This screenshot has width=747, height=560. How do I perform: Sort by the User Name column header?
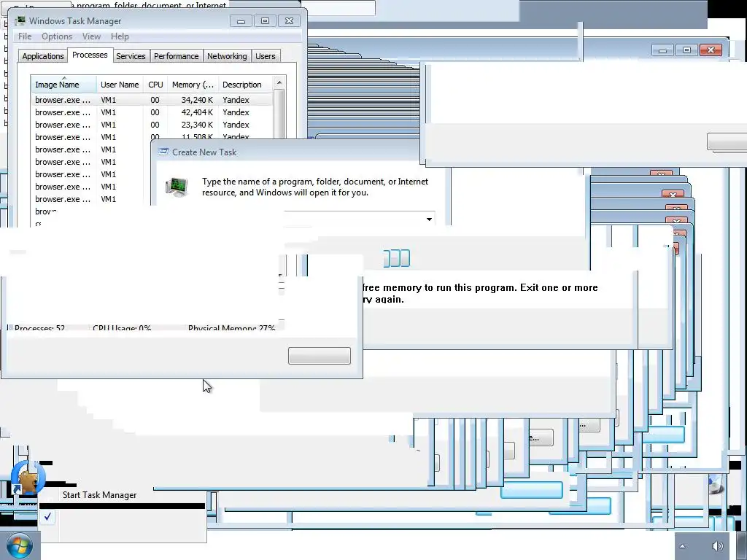120,85
